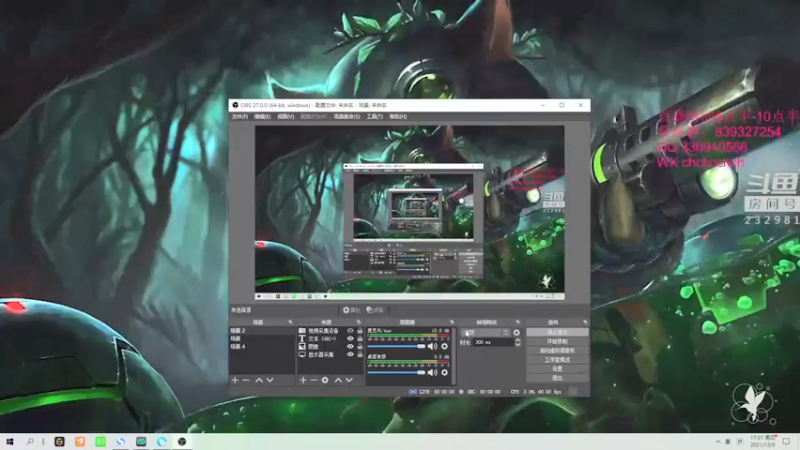This screenshot has height=450, width=800.
Task: Open the Windows Start menu
Action: (x=10, y=442)
